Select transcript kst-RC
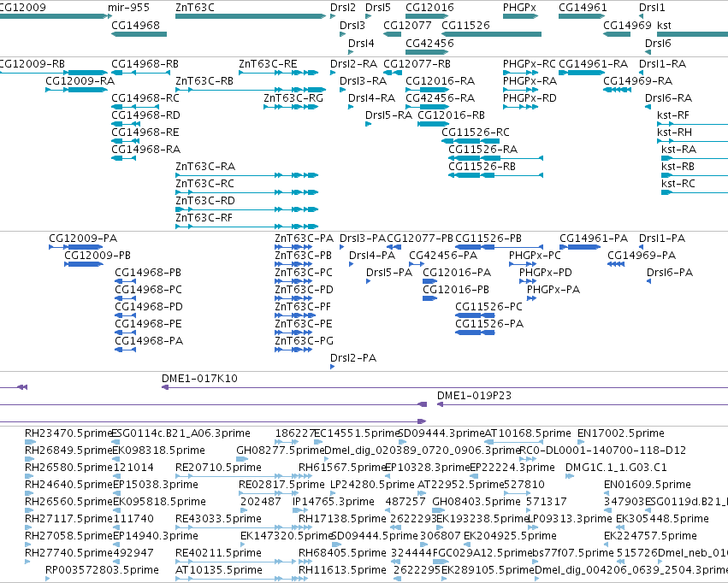 (695, 192)
